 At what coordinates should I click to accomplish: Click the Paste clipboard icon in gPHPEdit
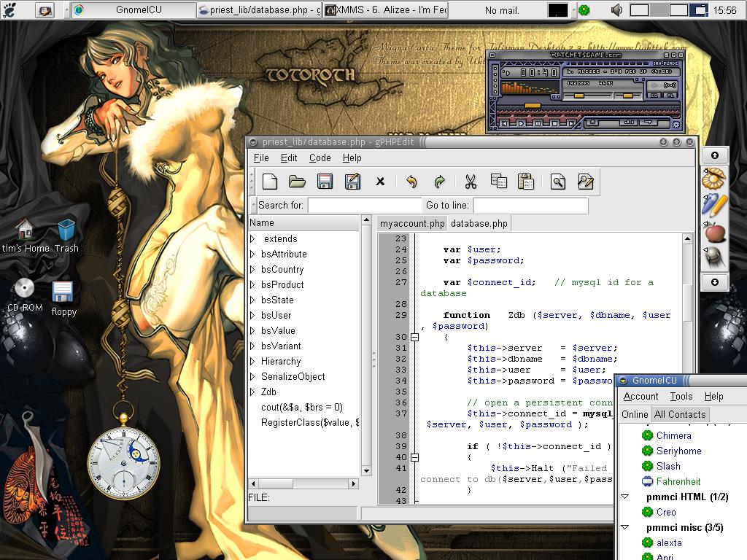click(526, 182)
